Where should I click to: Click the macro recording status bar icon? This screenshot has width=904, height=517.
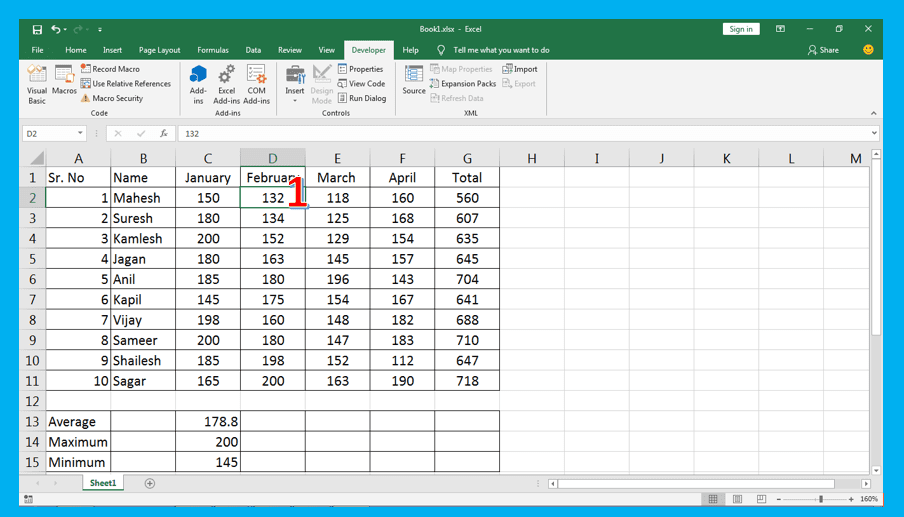click(x=28, y=499)
